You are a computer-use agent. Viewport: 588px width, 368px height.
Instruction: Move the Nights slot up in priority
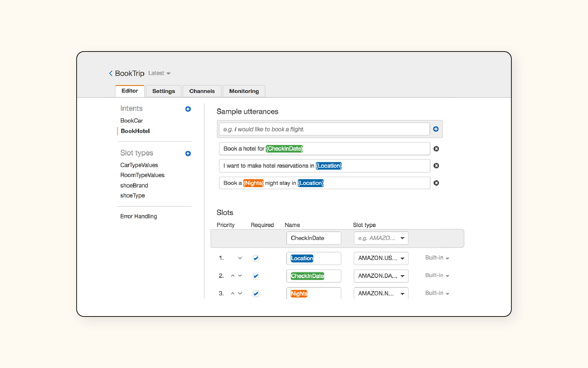(232, 293)
